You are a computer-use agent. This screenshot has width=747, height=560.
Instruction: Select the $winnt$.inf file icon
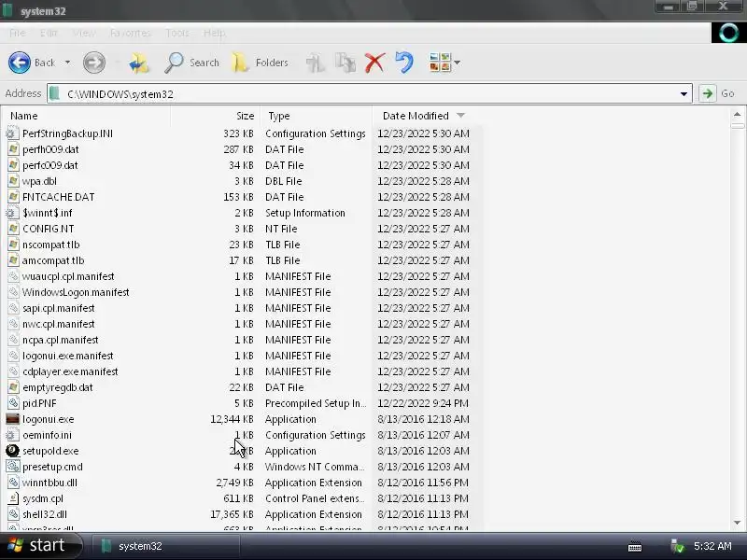[x=12, y=213]
